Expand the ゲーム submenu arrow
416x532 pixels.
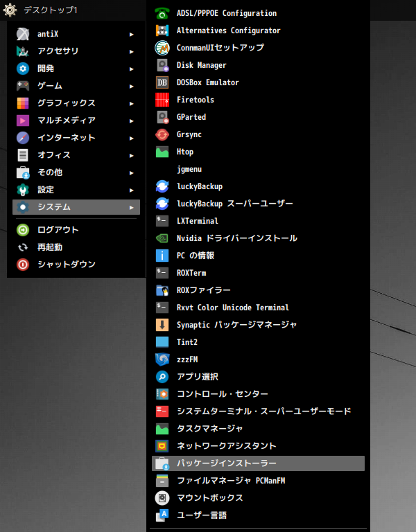132,86
